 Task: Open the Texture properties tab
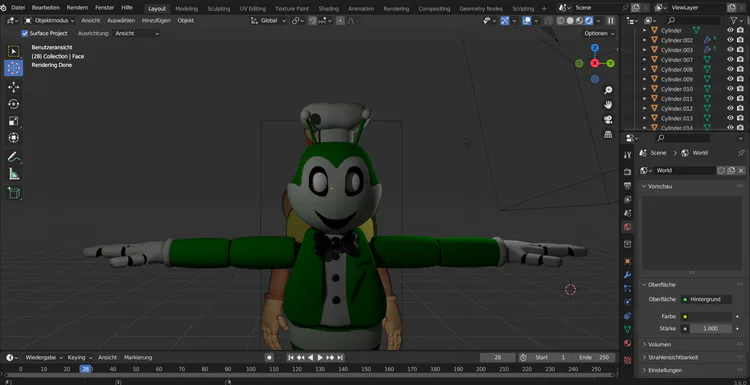628,360
